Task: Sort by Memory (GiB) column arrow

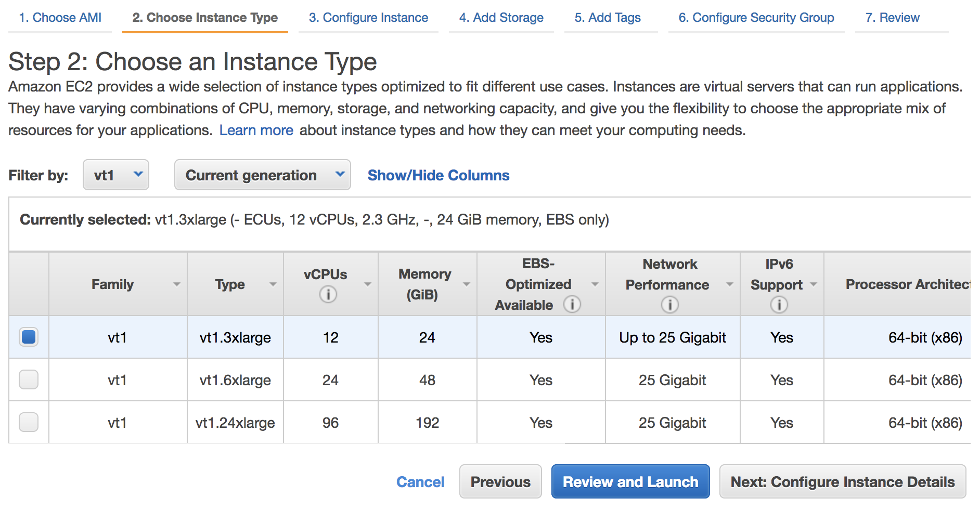Action: point(466,284)
